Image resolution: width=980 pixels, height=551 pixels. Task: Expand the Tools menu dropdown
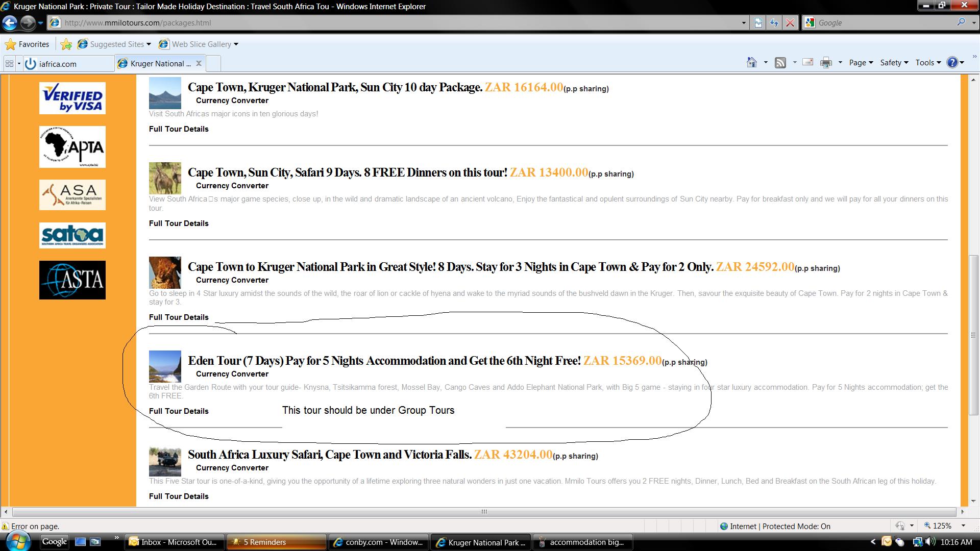[928, 62]
